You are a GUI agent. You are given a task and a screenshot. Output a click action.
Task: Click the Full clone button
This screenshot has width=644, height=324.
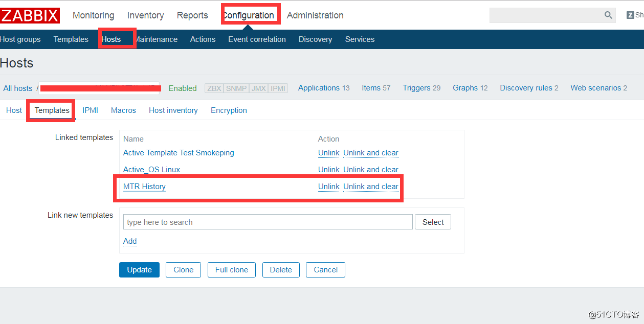tap(232, 270)
